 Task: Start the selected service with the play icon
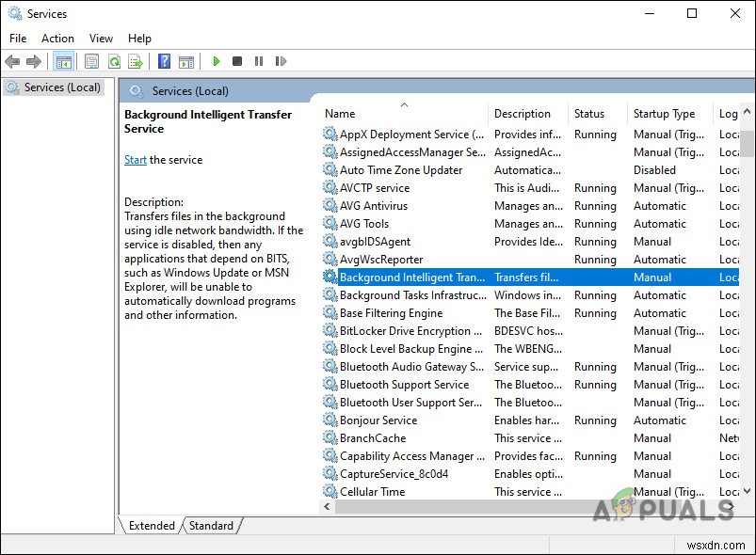(x=217, y=61)
